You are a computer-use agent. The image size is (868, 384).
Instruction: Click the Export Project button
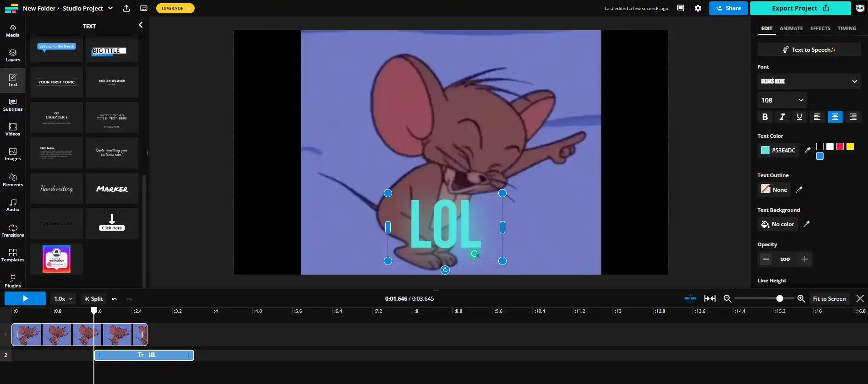click(x=800, y=8)
